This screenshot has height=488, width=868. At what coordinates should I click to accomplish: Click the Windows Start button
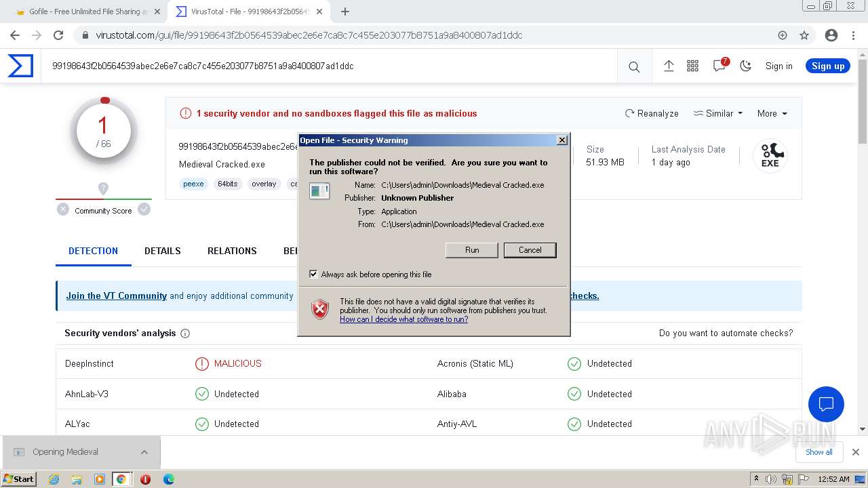19,479
